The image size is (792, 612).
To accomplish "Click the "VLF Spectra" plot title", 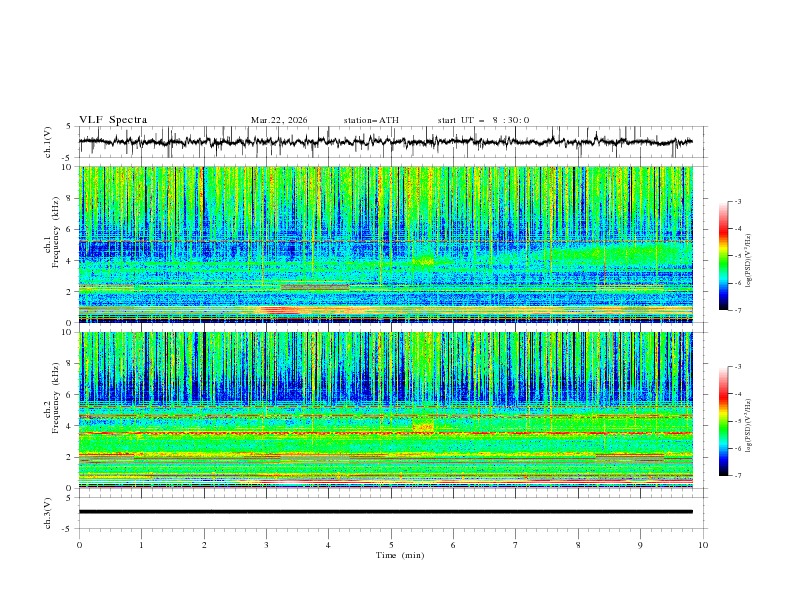I will tap(113, 120).
